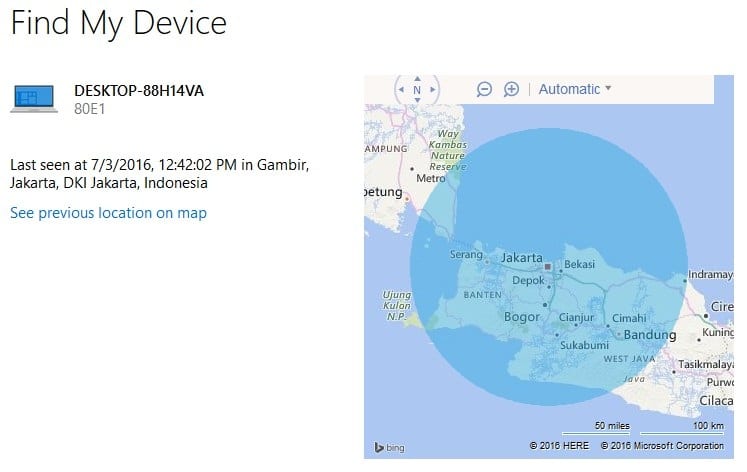Pan the map right with compass arrow
Viewport: 747px width, 472px height.
433,89
